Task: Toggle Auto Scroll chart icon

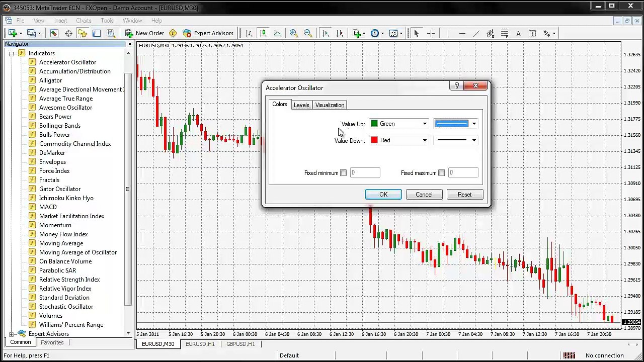Action: (326, 33)
